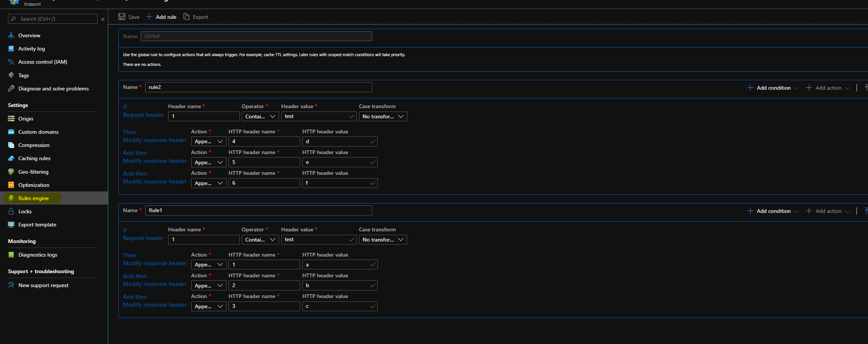Open the Case transform dropdown for rule2
Image resolution: width=868 pixels, height=344 pixels.
[383, 116]
